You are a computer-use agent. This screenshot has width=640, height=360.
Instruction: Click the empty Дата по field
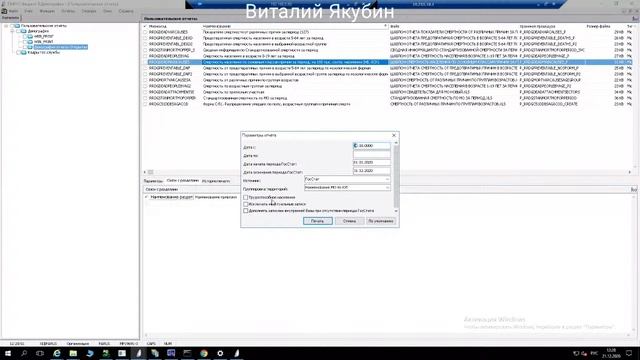pos(372,154)
